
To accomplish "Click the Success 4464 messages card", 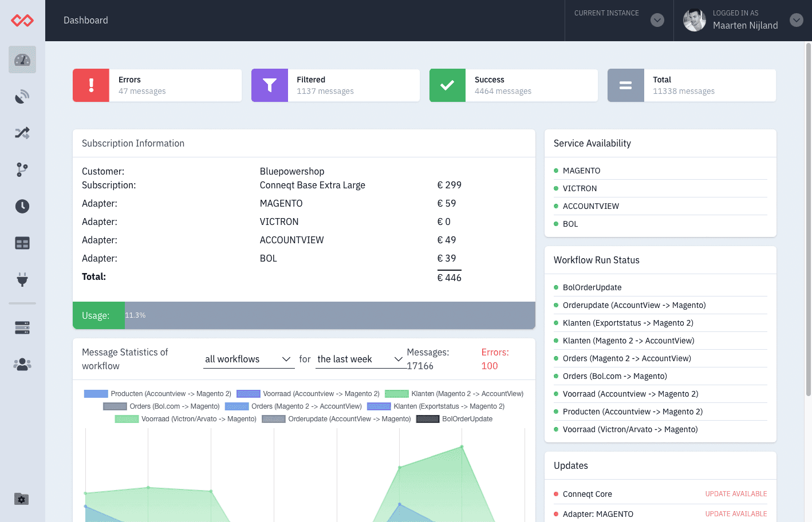I will (514, 85).
